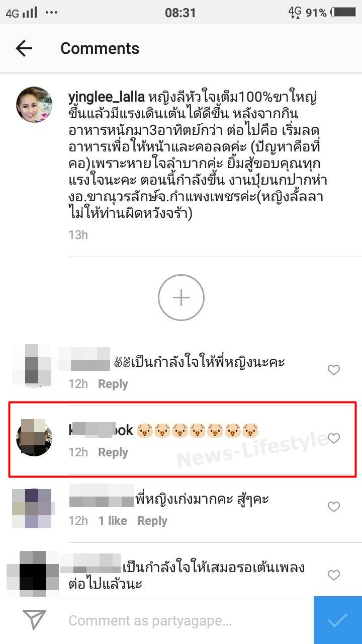The image size is (362, 644).
Task: Open yinglee_lalla profile picture
Action: click(35, 105)
